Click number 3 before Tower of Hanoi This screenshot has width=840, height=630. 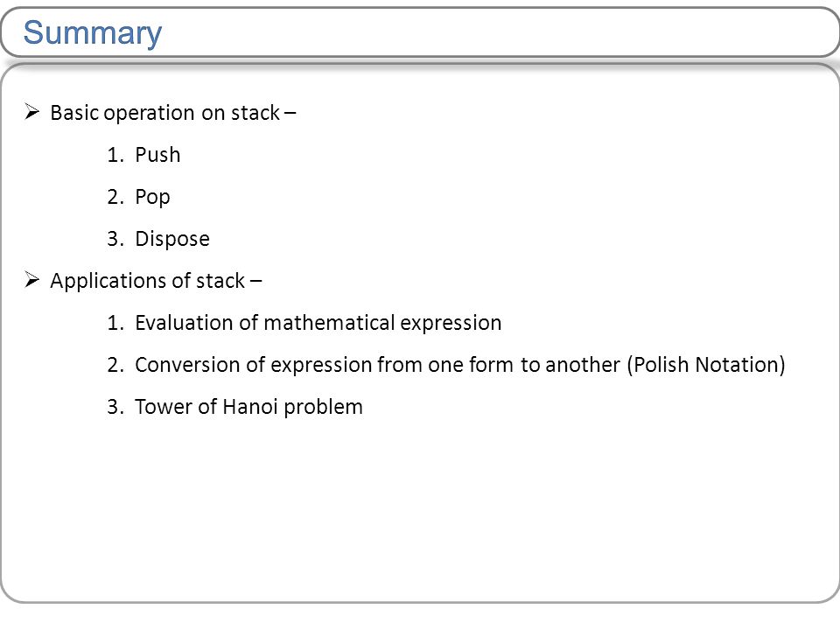point(115,407)
